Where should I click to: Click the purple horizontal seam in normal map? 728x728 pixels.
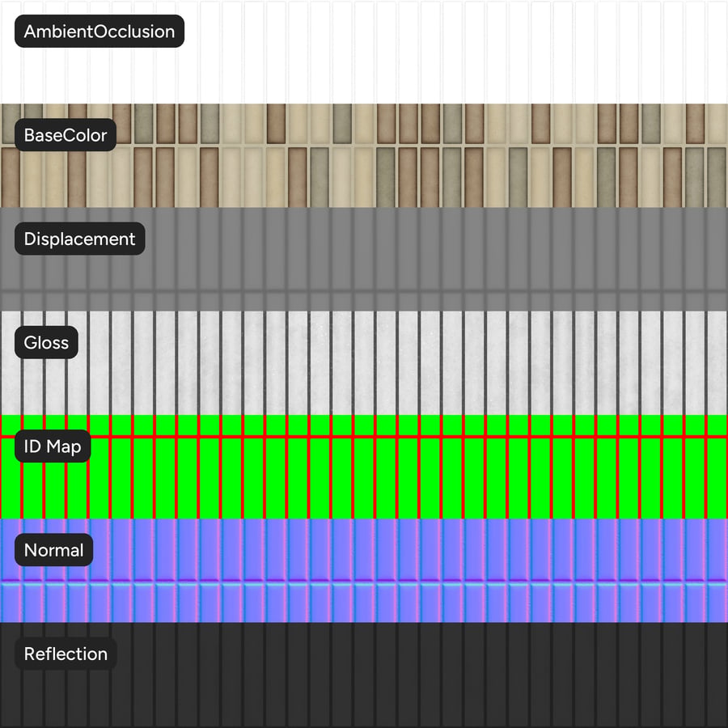(x=364, y=581)
